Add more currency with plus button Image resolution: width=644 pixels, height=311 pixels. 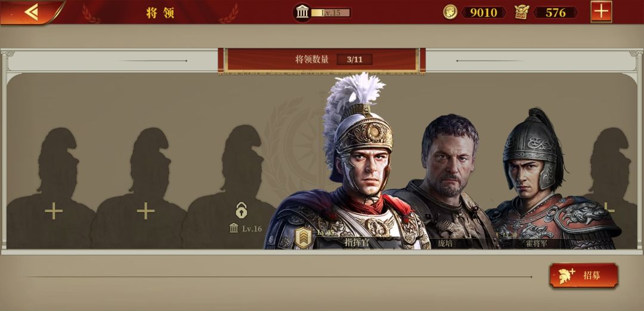pyautogui.click(x=601, y=11)
